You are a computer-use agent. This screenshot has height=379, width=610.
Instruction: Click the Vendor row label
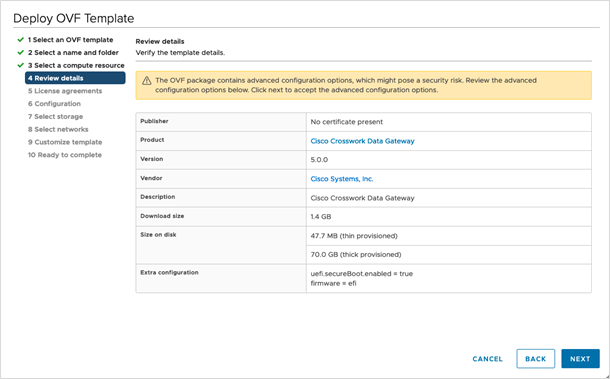(x=151, y=178)
